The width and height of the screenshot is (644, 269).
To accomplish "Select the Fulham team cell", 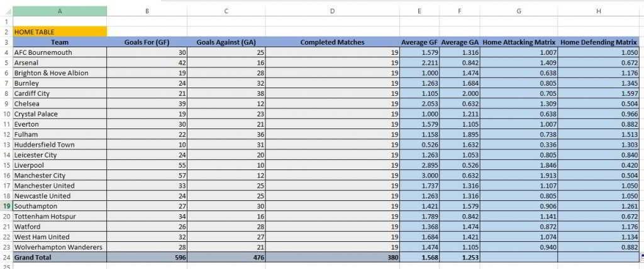I will tap(60, 135).
